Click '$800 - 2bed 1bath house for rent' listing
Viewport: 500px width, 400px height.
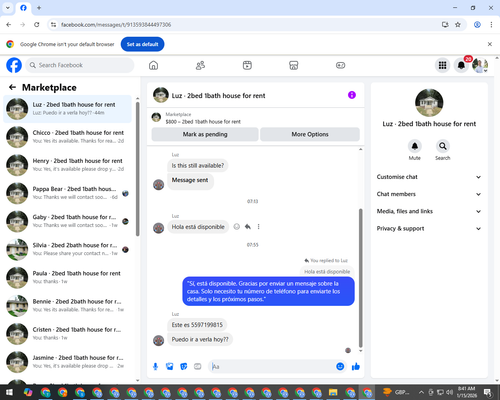click(x=203, y=122)
